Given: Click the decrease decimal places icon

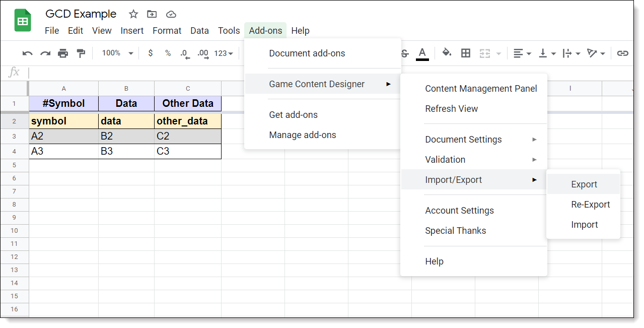Looking at the screenshot, I should [185, 53].
